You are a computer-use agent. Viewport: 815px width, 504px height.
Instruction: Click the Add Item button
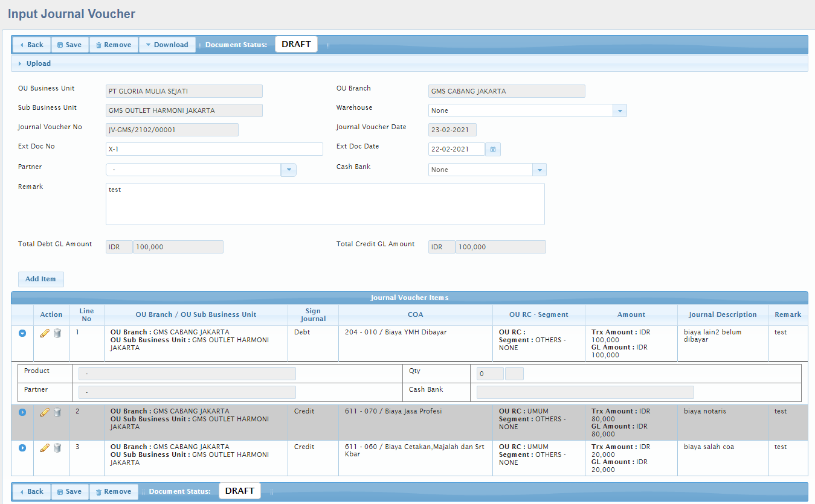40,279
